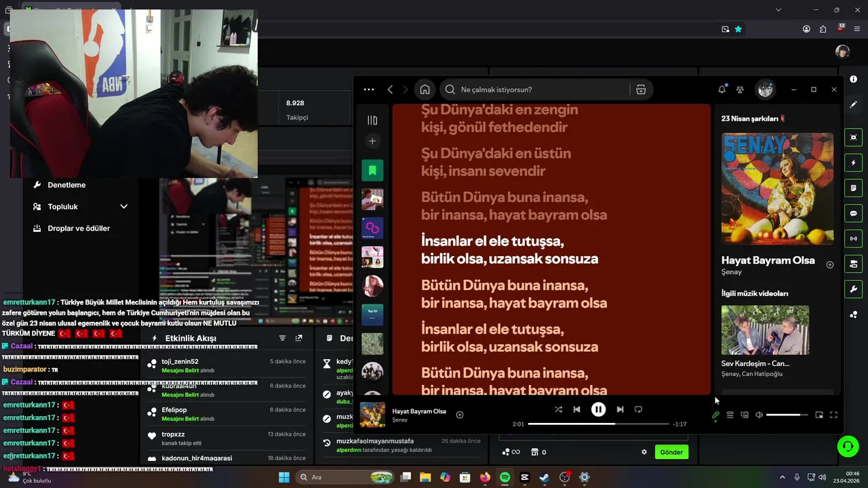Click the '23 Nisan şarkıları' playlist header
The image size is (868, 488).
coord(753,119)
